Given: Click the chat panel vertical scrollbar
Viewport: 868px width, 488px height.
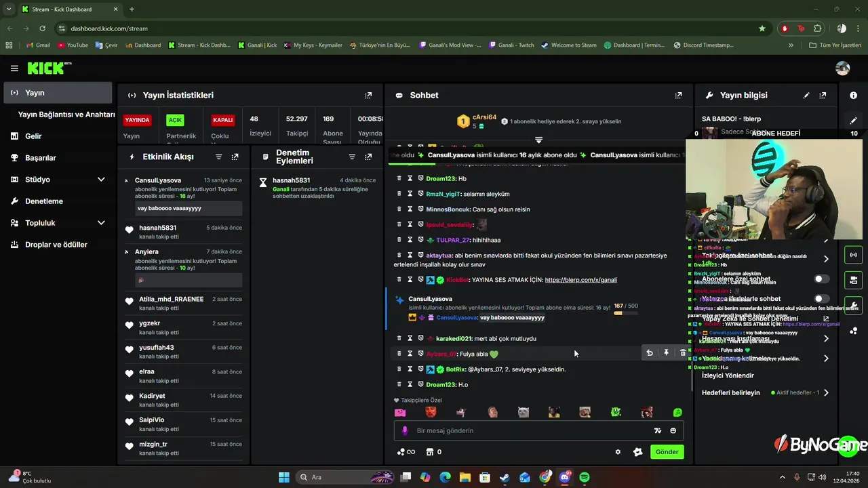Looking at the screenshot, I should click(x=691, y=376).
